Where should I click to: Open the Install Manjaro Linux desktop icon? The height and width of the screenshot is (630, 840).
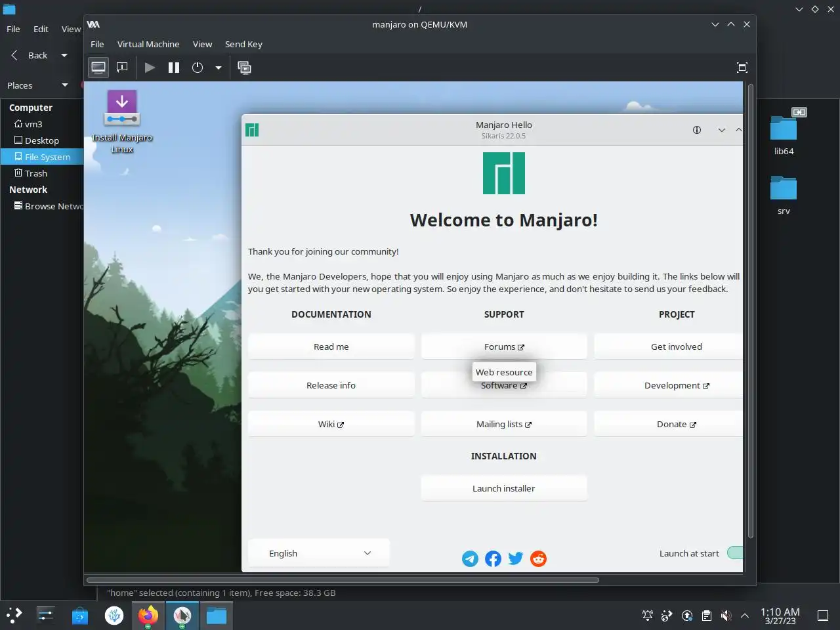coord(122,121)
